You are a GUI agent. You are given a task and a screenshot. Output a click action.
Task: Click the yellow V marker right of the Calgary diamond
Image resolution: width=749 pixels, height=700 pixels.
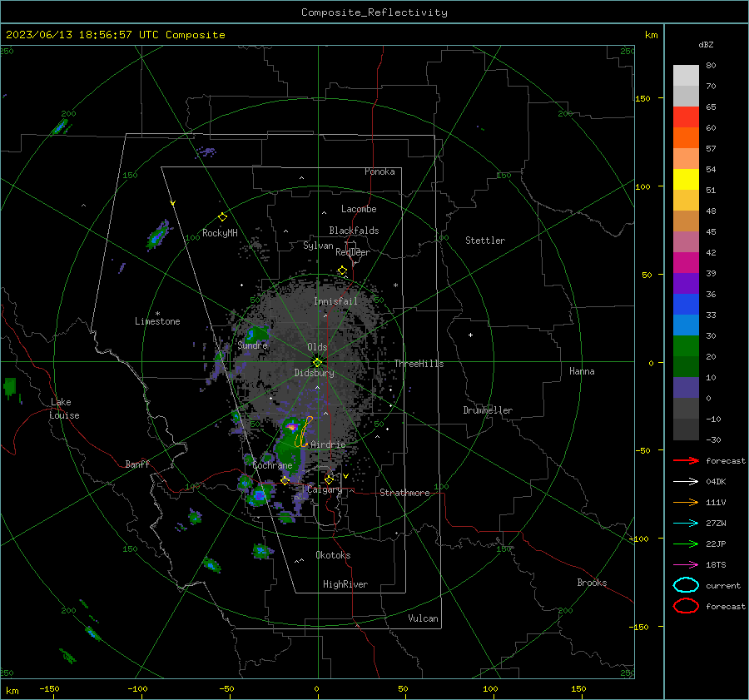[x=345, y=476]
